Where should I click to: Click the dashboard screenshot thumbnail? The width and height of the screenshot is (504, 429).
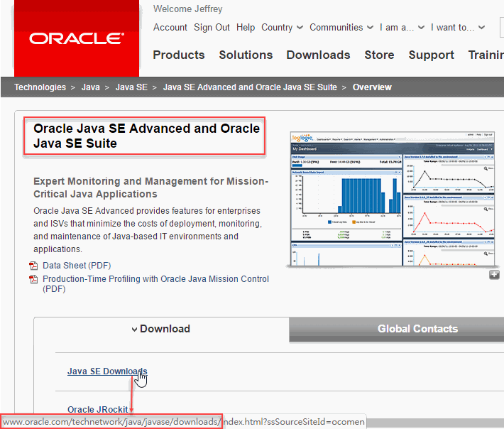(x=392, y=199)
